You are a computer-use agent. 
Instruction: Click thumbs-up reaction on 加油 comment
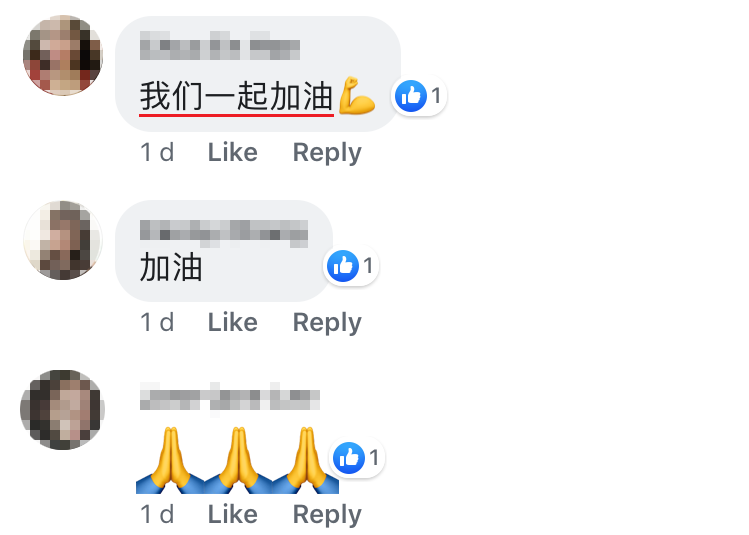351,266
